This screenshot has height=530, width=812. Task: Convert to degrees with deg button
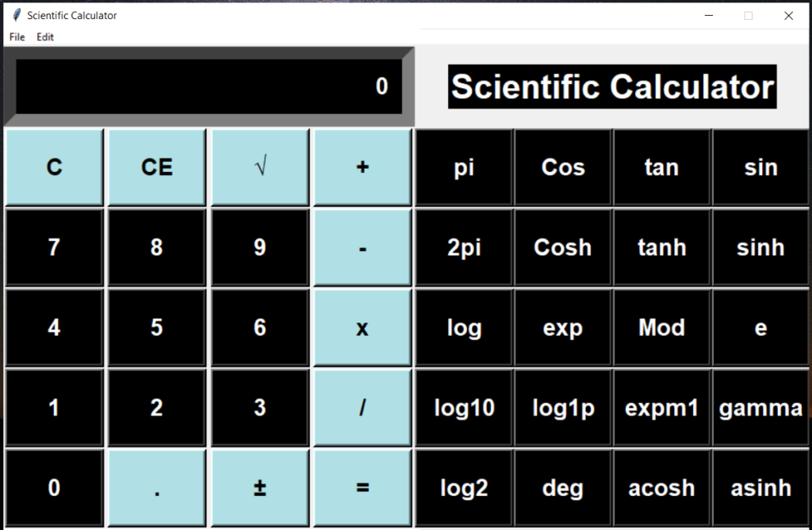563,487
